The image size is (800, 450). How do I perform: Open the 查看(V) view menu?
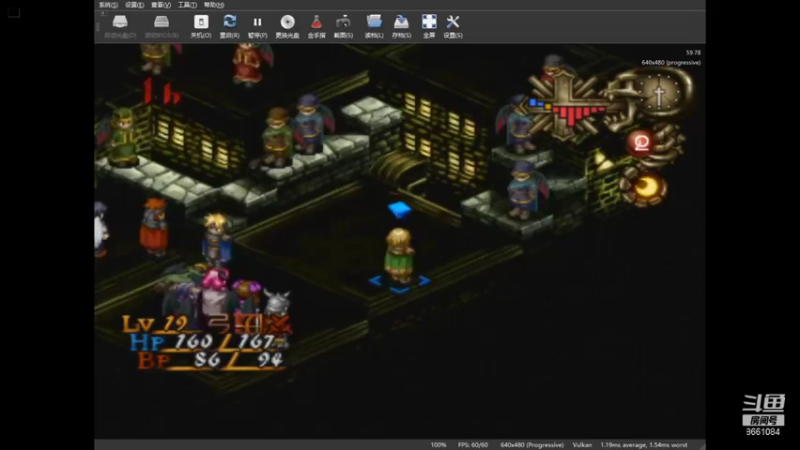coord(161,5)
